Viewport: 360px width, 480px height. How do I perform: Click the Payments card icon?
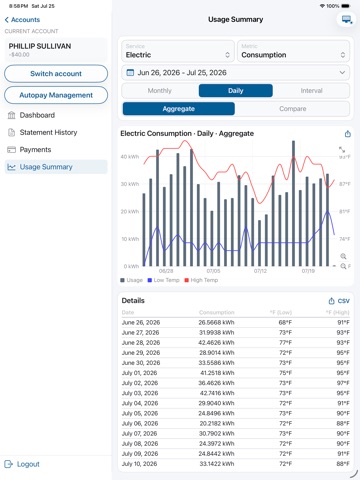coord(12,150)
